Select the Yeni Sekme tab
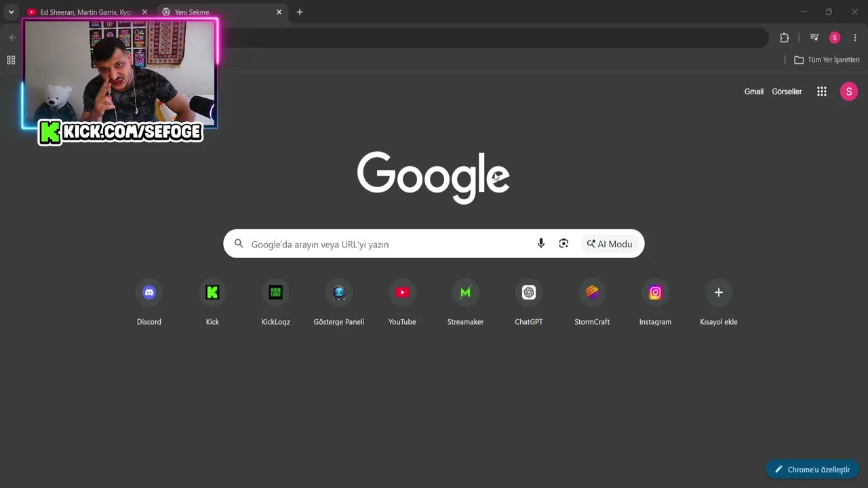 pos(222,12)
